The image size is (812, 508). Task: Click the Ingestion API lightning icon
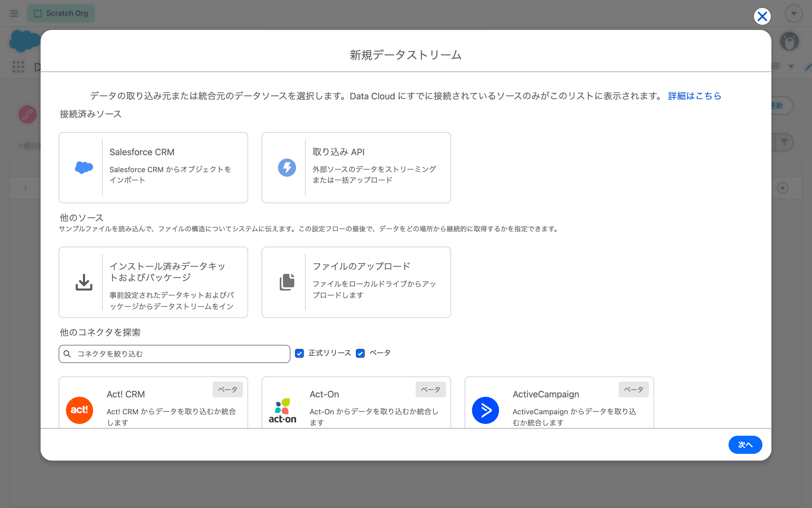click(x=287, y=167)
